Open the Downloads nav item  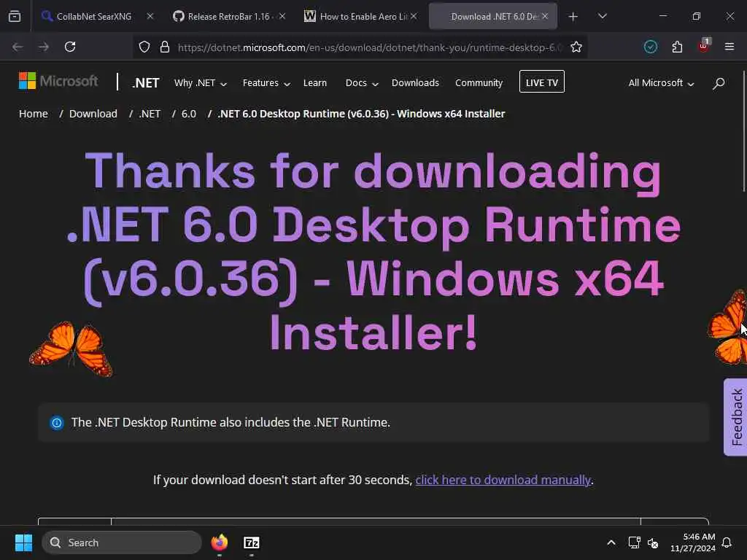tap(415, 83)
